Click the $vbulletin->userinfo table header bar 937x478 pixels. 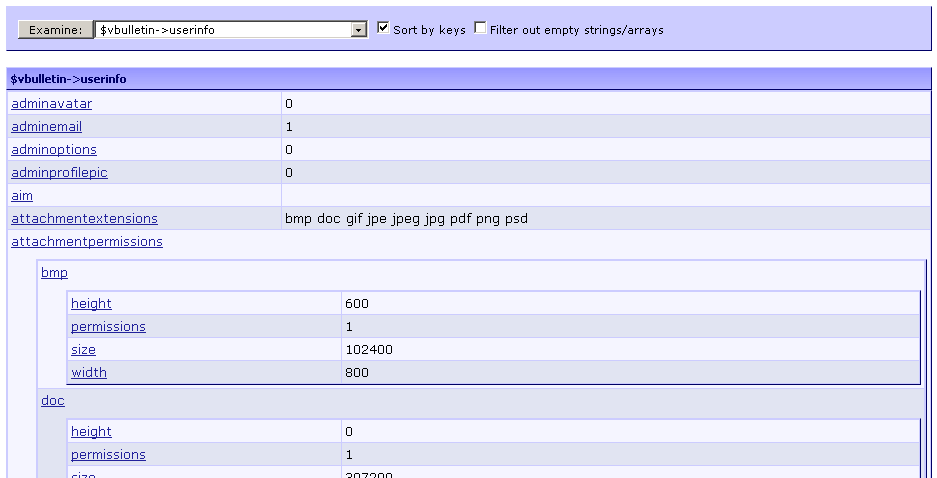[x=468, y=79]
